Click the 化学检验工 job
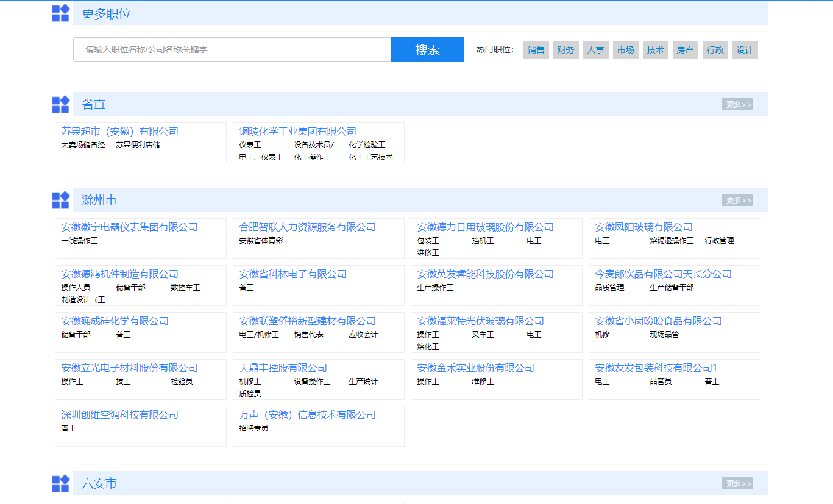The image size is (833, 504). tap(367, 145)
